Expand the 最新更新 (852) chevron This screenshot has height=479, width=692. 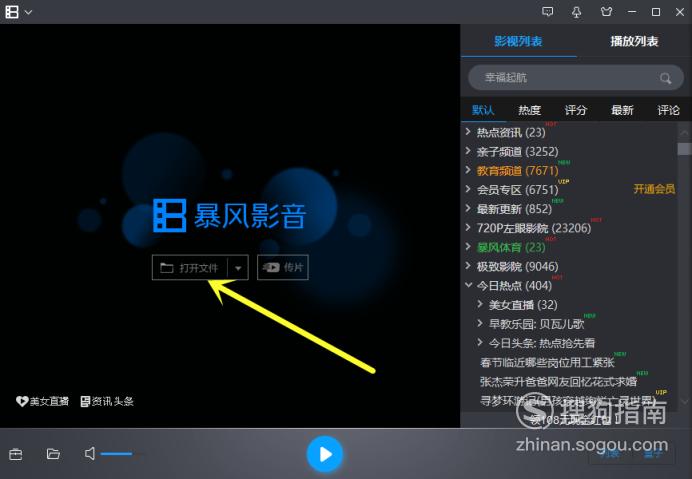click(x=468, y=208)
